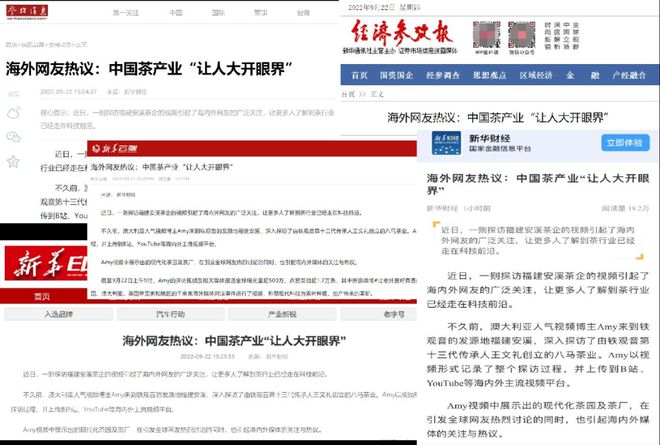Click the bold 参考消息 article headline

[x=149, y=69]
